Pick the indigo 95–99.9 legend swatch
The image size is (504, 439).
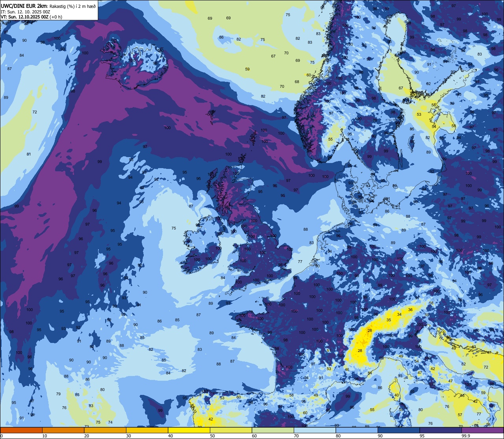click(x=441, y=430)
